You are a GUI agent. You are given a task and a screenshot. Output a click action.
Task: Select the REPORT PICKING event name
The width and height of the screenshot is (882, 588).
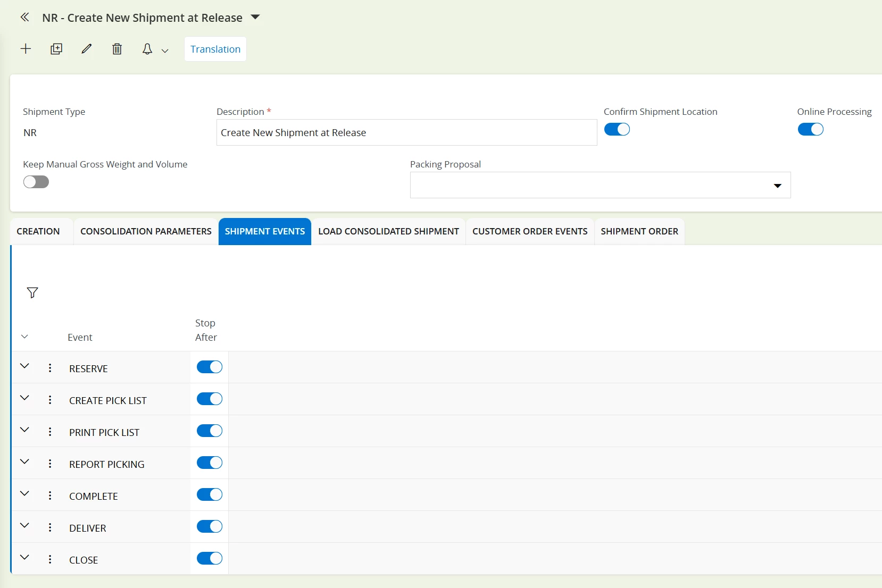click(107, 464)
